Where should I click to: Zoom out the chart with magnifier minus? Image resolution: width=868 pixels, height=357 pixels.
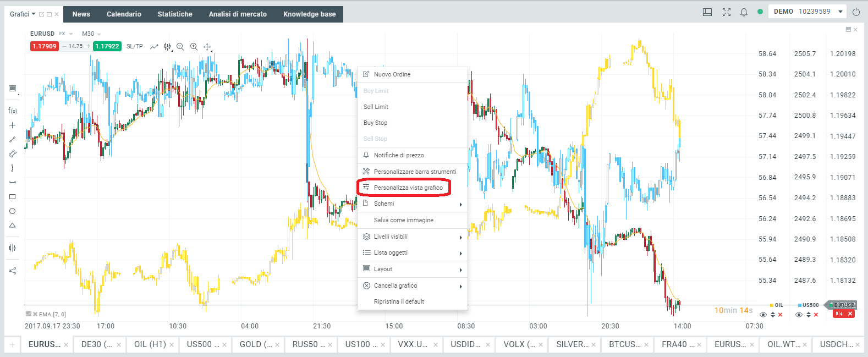(180, 47)
